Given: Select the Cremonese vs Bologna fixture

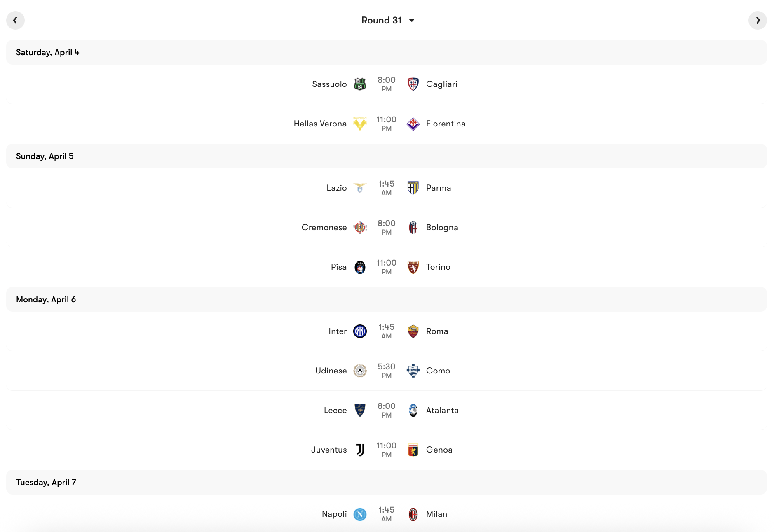Looking at the screenshot, I should coord(387,227).
